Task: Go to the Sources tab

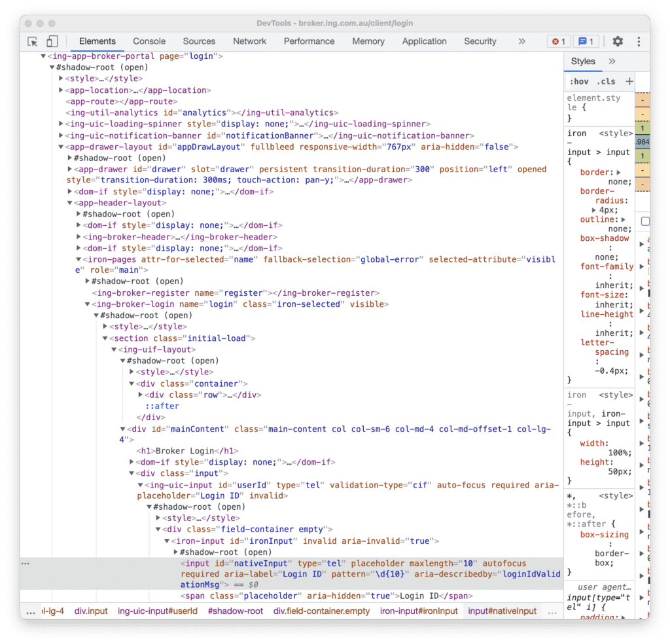Action: point(199,41)
